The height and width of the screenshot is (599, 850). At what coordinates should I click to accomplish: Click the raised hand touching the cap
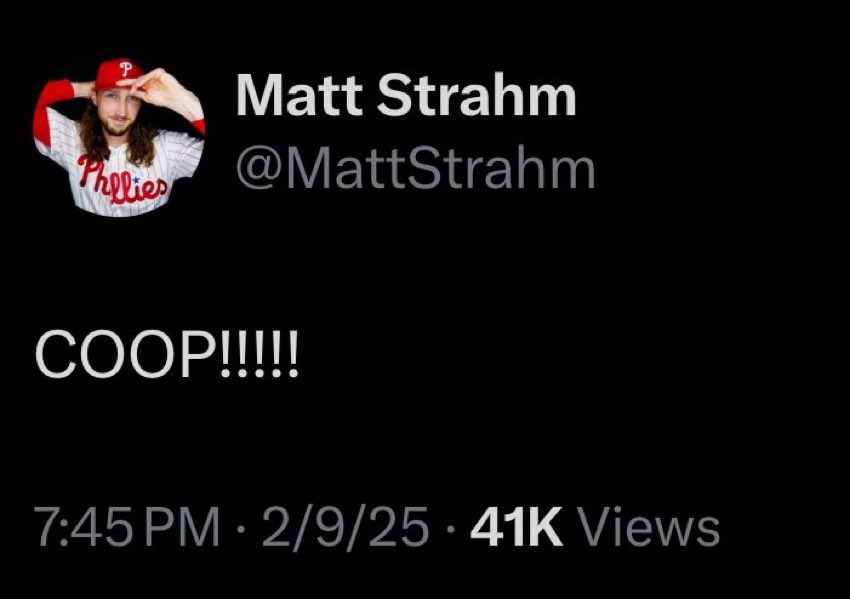click(163, 93)
